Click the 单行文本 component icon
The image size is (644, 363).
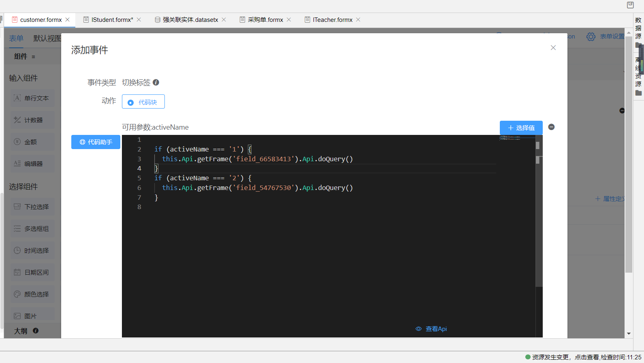pyautogui.click(x=17, y=98)
